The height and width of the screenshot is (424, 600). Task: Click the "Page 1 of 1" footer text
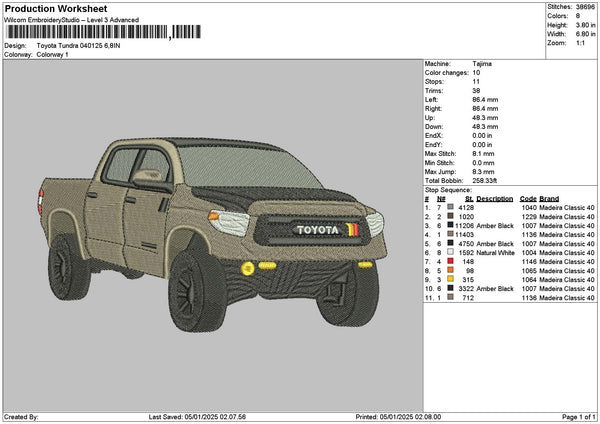pos(578,417)
